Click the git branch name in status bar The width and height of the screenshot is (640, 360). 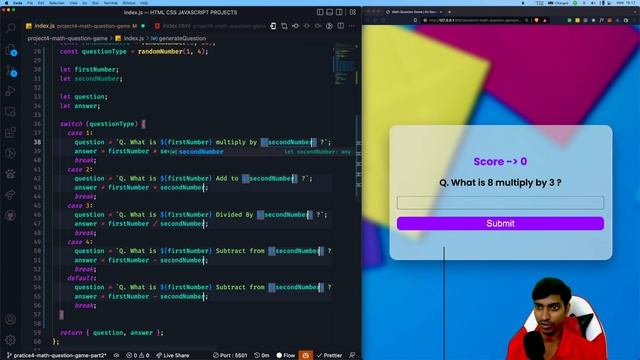(57, 356)
